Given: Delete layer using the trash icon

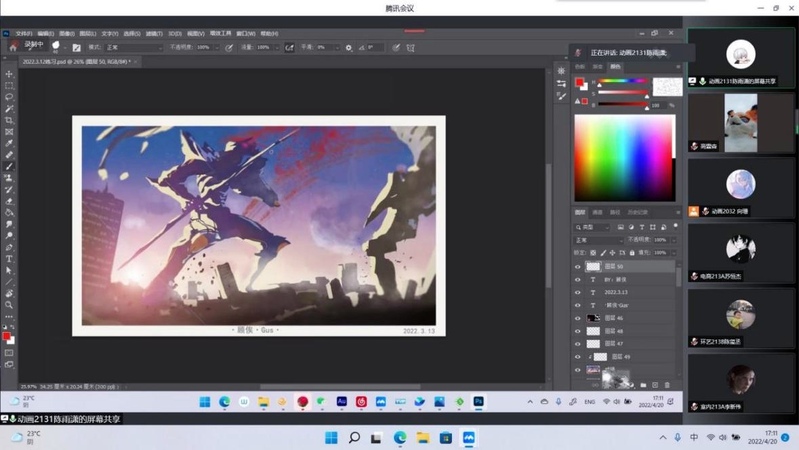Looking at the screenshot, I should pyautogui.click(x=668, y=385).
